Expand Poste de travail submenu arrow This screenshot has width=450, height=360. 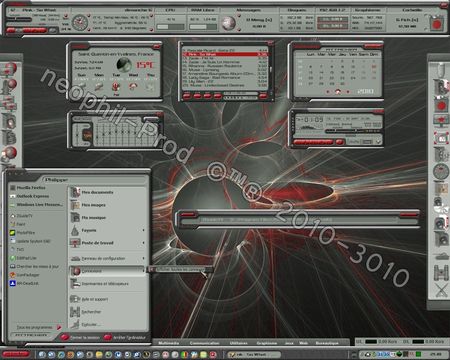[x=143, y=243]
